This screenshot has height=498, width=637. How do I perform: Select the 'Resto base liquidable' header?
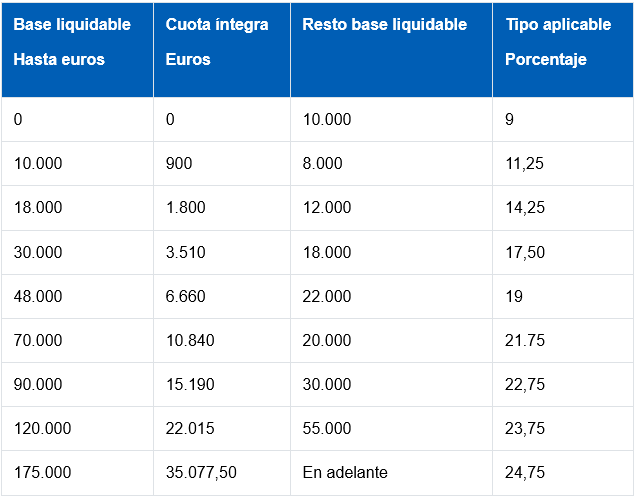[x=385, y=25]
